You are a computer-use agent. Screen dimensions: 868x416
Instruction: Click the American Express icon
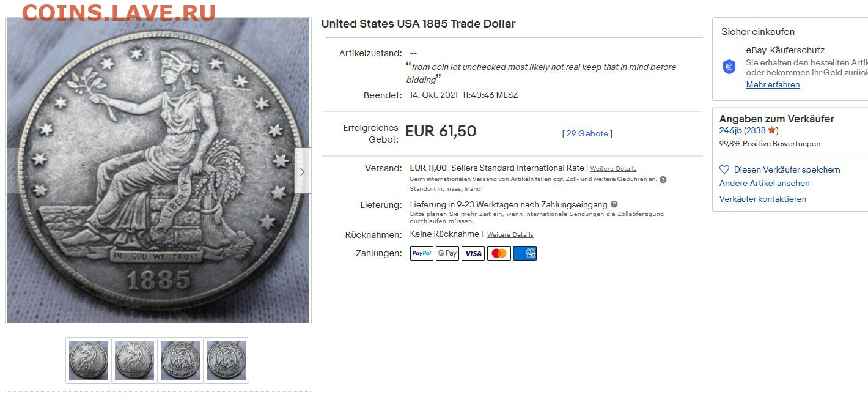pos(524,253)
